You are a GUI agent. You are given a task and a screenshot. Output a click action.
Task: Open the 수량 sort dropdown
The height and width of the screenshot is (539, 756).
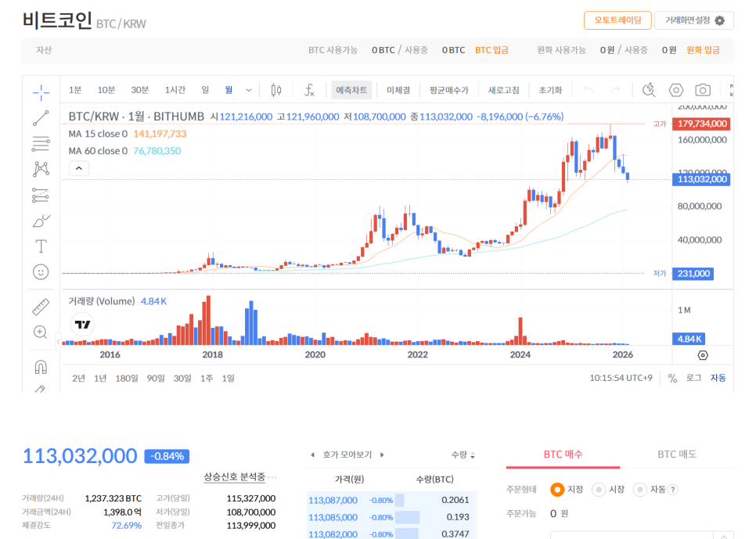coord(463,455)
